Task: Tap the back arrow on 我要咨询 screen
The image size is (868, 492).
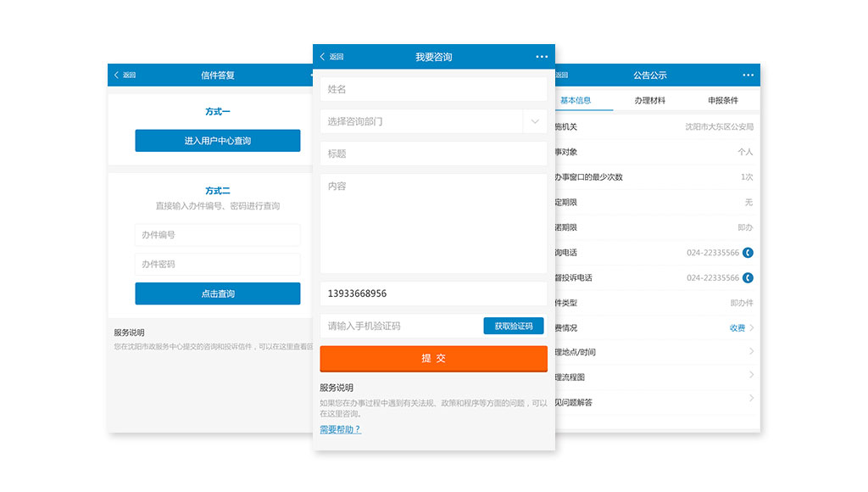Action: click(x=323, y=57)
